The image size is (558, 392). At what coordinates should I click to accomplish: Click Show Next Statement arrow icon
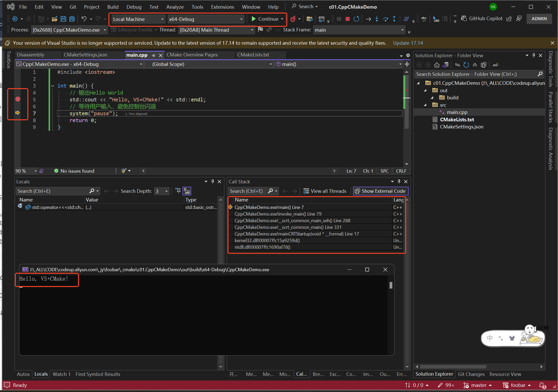click(368, 19)
